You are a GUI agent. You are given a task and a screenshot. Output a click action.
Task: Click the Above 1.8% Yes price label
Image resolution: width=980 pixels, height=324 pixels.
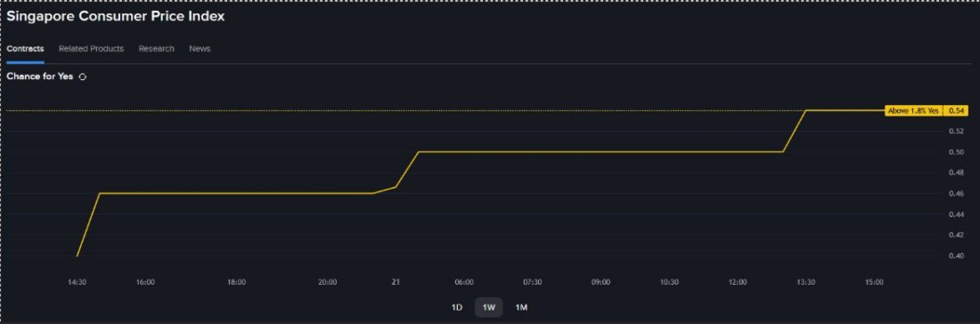click(913, 110)
